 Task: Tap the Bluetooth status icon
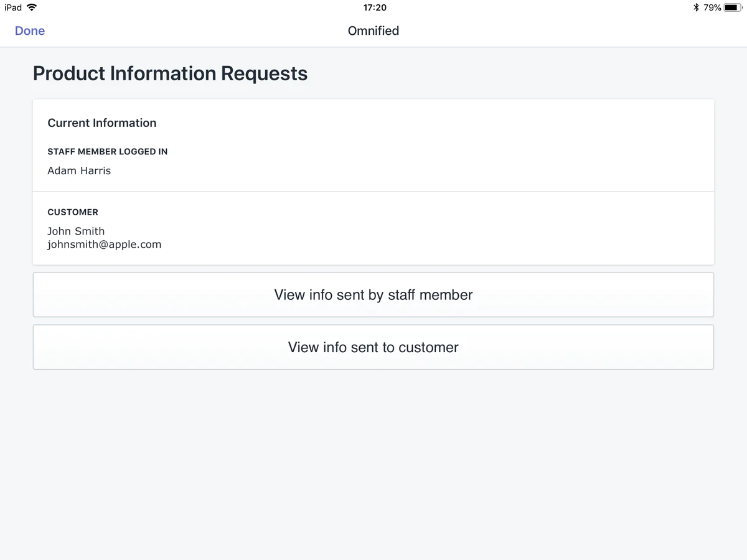tap(697, 7)
